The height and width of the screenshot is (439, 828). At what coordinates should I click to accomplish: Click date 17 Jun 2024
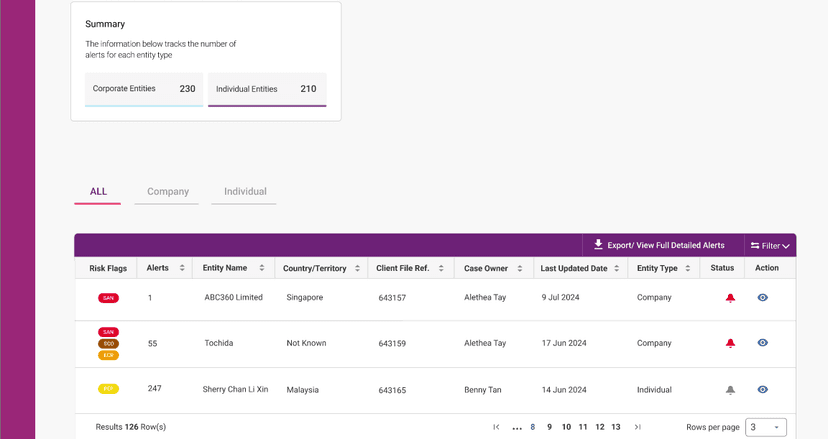click(x=564, y=343)
